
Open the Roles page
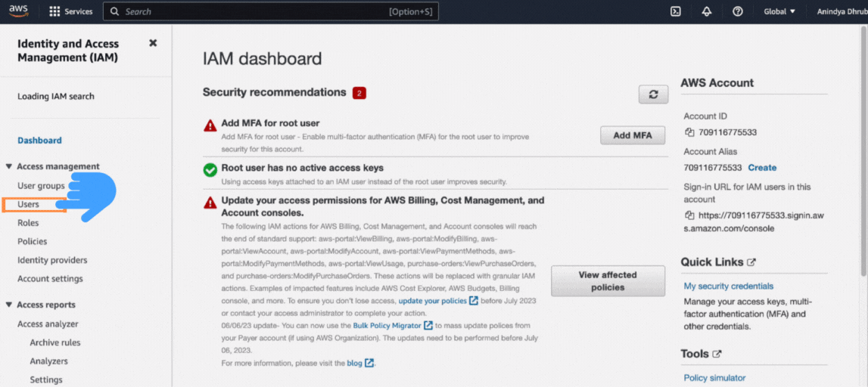pyautogui.click(x=28, y=223)
